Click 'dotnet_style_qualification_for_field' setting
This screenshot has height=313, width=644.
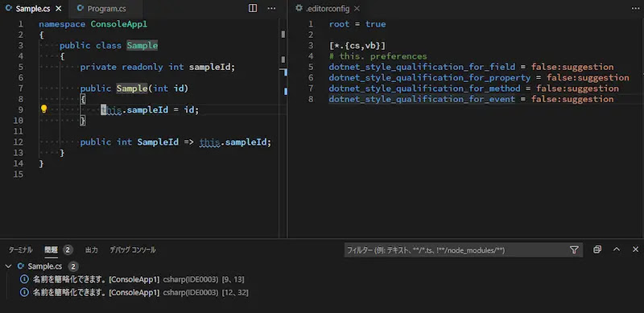(x=422, y=67)
